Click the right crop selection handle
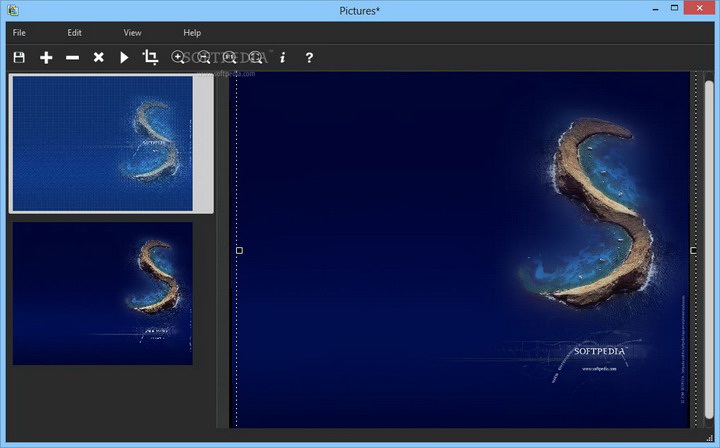The width and height of the screenshot is (720, 448). click(x=693, y=250)
